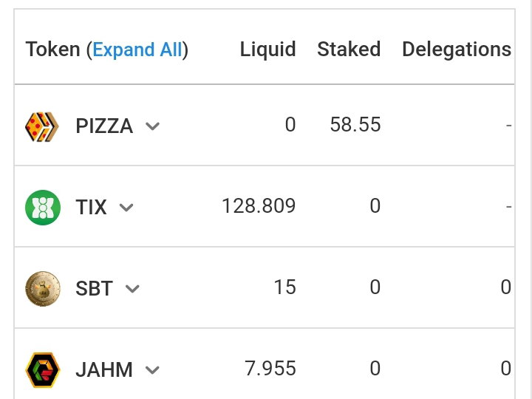Expand the TIX token details chevron
The image size is (532, 399).
pos(126,208)
